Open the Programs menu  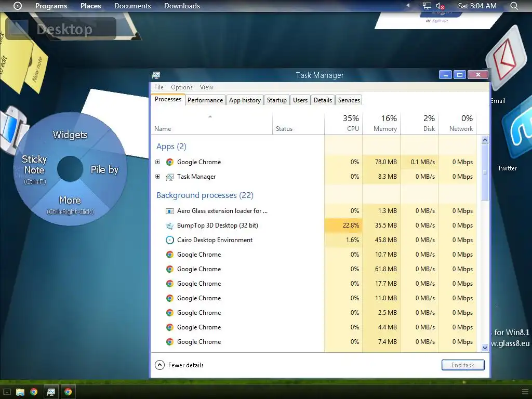point(51,6)
